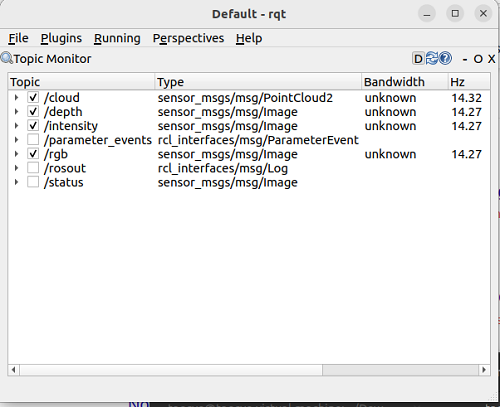Click the right scroll arrow of horizontal scrollbar

coord(484,370)
